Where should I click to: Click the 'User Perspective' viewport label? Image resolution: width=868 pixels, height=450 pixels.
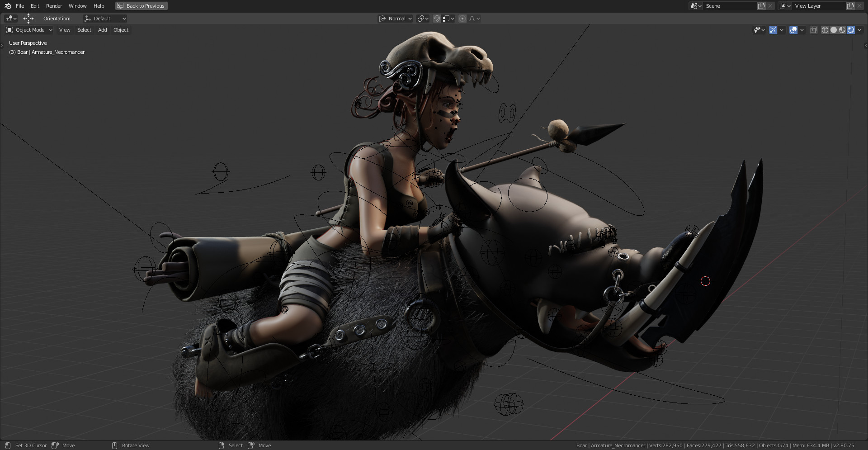pyautogui.click(x=28, y=43)
